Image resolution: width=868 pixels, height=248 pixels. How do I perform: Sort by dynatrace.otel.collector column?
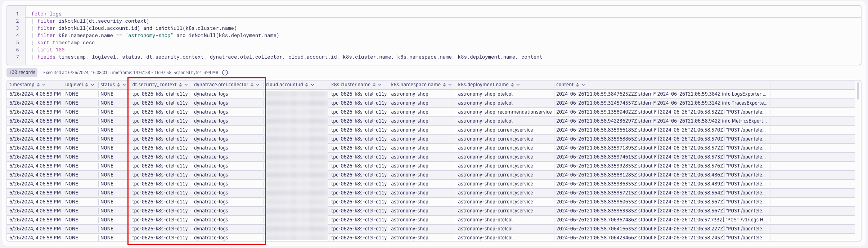click(x=252, y=85)
